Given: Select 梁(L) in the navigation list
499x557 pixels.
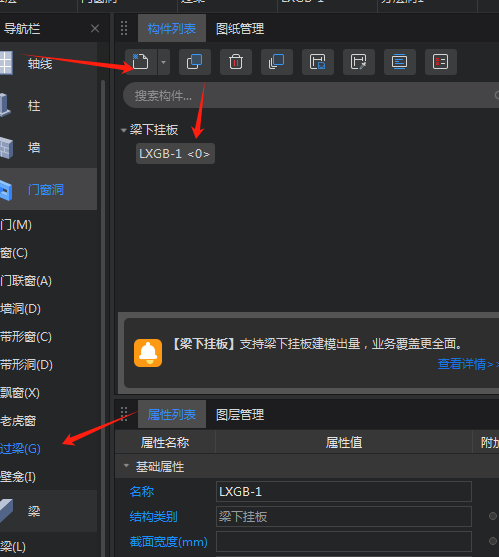Looking at the screenshot, I should point(13,546).
